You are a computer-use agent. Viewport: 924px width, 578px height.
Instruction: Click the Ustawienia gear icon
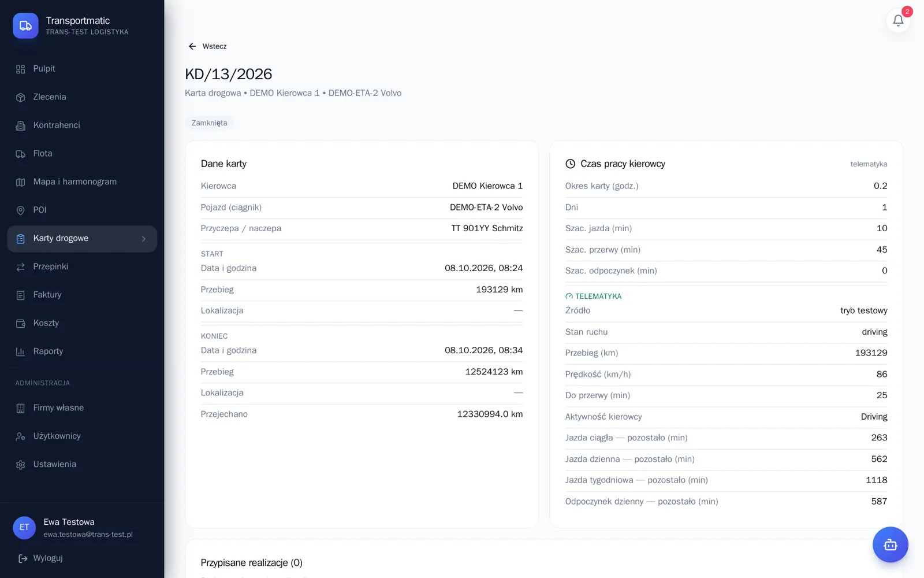tap(21, 465)
